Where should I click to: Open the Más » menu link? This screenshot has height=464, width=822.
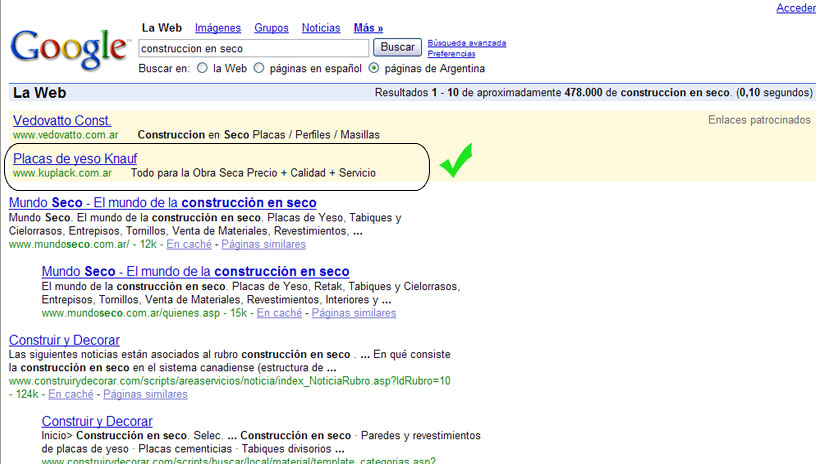(368, 28)
